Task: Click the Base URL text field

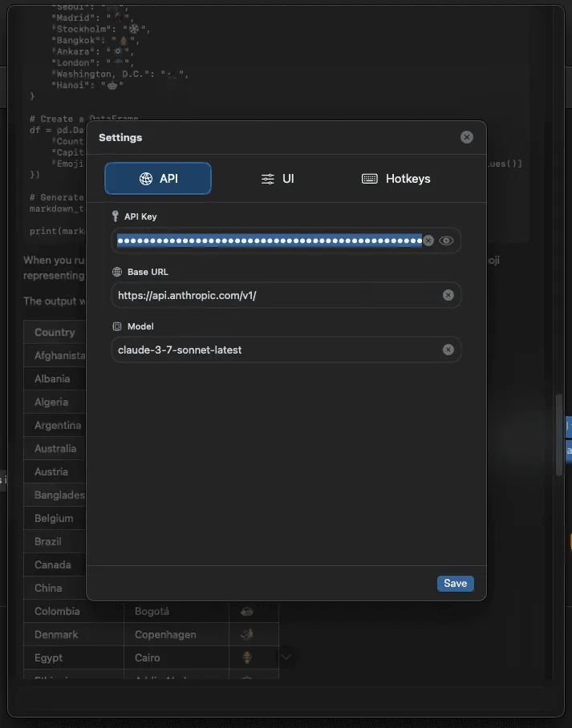Action: (273, 295)
